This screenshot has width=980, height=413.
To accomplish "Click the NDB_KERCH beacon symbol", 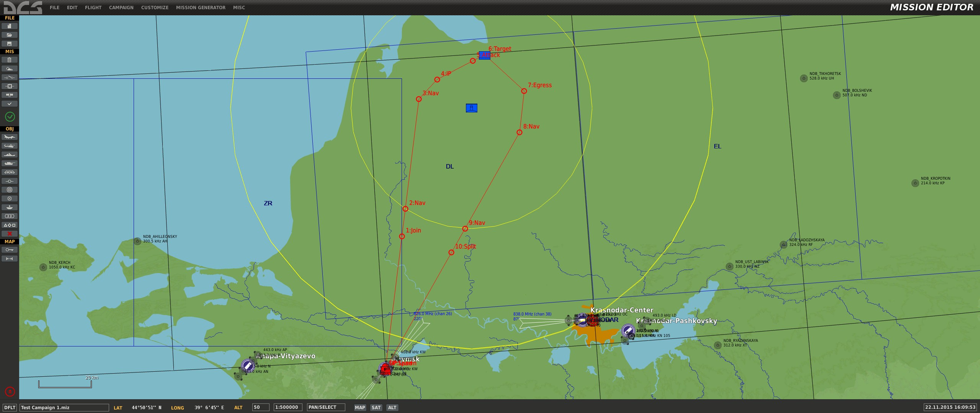I will click(43, 267).
